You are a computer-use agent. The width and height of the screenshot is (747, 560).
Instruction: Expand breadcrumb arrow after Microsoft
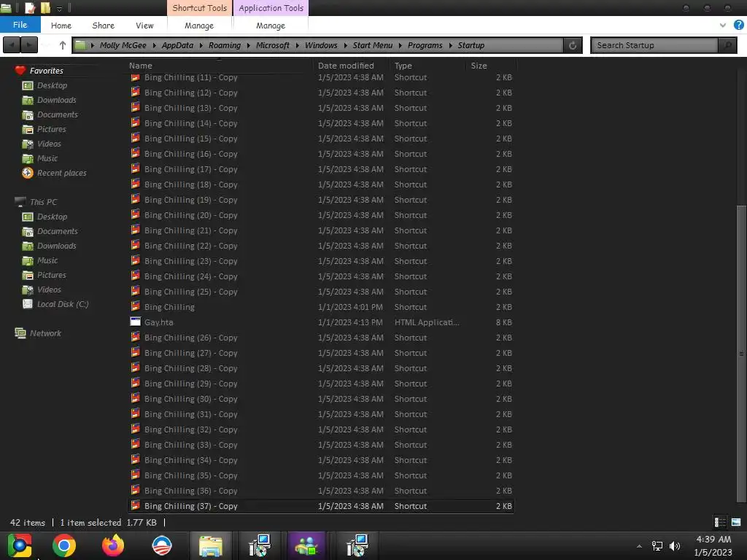point(298,45)
